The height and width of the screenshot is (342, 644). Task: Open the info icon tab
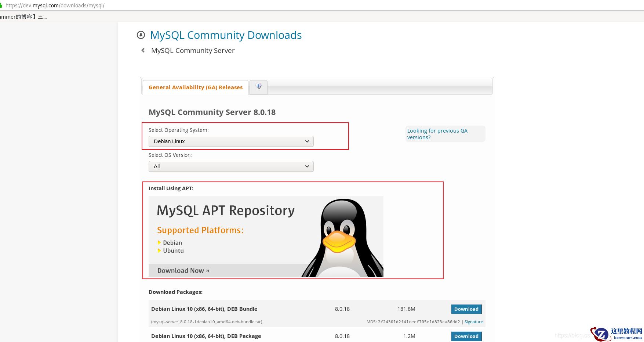coord(258,87)
